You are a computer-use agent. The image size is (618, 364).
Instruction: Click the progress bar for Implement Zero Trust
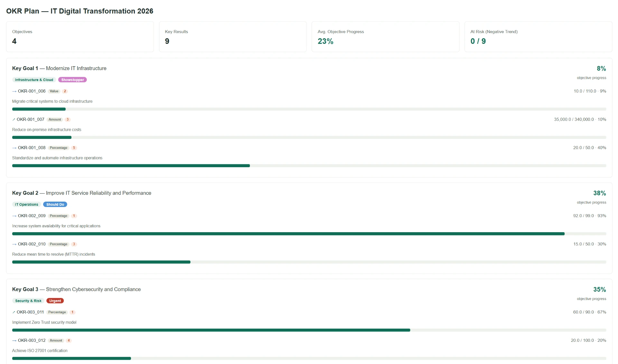(309, 330)
